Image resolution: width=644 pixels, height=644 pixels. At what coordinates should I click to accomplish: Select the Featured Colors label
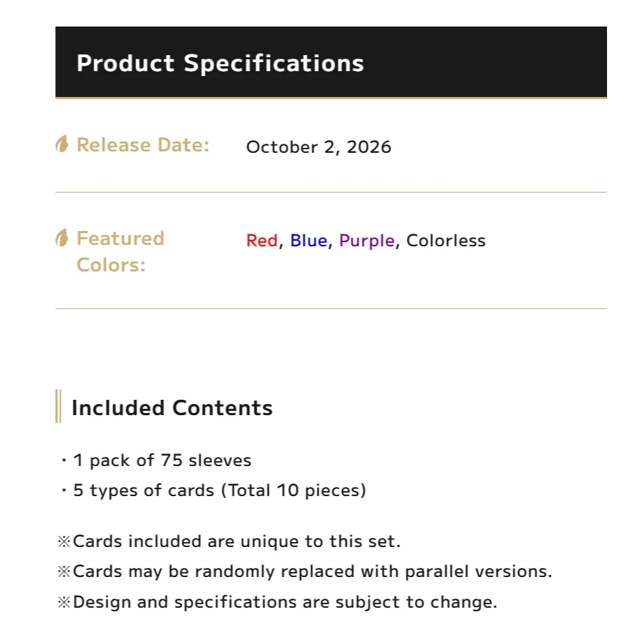click(120, 251)
